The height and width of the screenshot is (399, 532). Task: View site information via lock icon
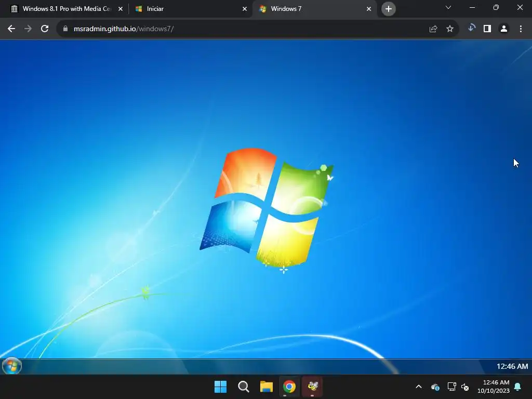65,29
